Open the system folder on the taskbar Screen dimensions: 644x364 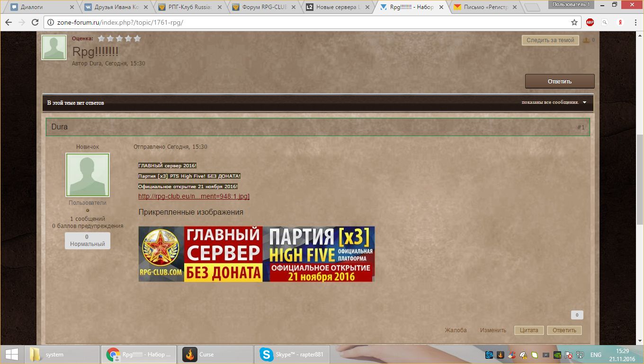(62, 355)
